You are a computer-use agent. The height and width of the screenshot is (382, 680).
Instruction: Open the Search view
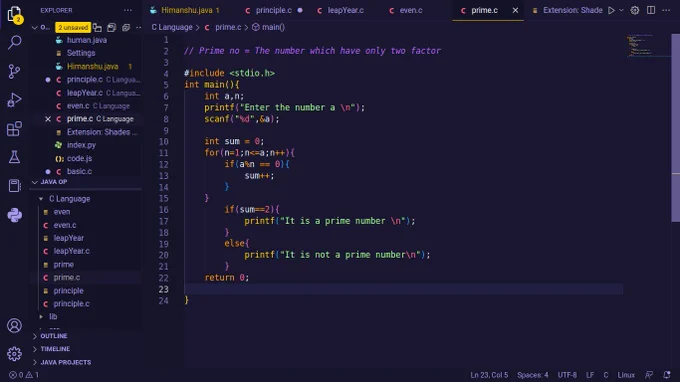click(x=14, y=42)
